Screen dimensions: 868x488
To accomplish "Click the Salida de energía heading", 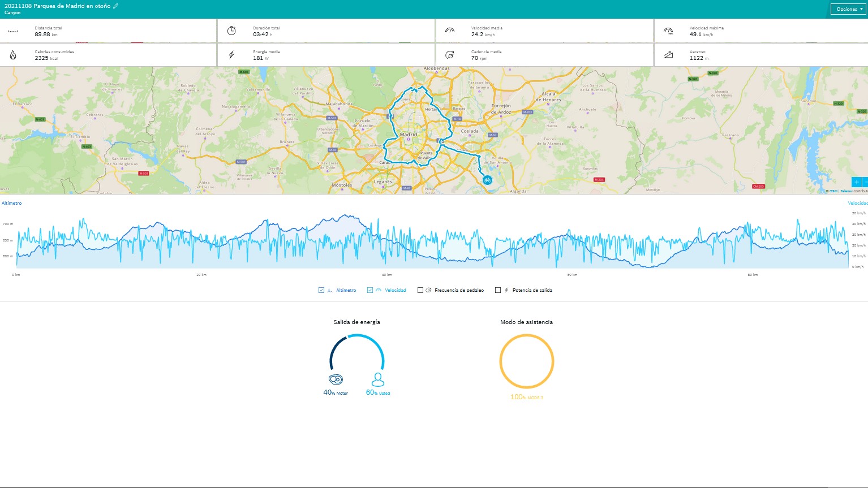I will coord(356,322).
